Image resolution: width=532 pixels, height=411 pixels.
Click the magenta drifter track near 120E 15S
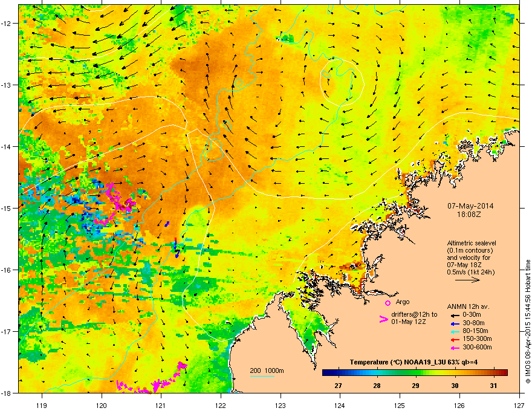coord(116,204)
